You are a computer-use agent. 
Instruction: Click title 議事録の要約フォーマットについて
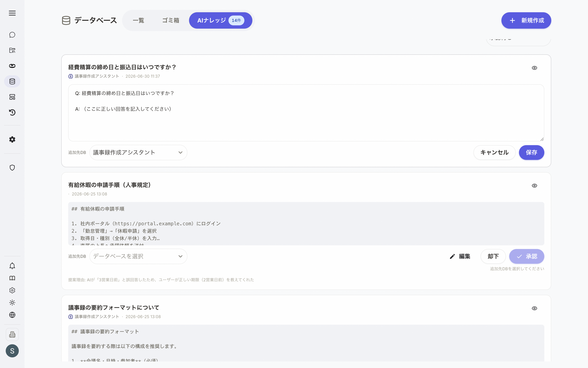pos(114,308)
